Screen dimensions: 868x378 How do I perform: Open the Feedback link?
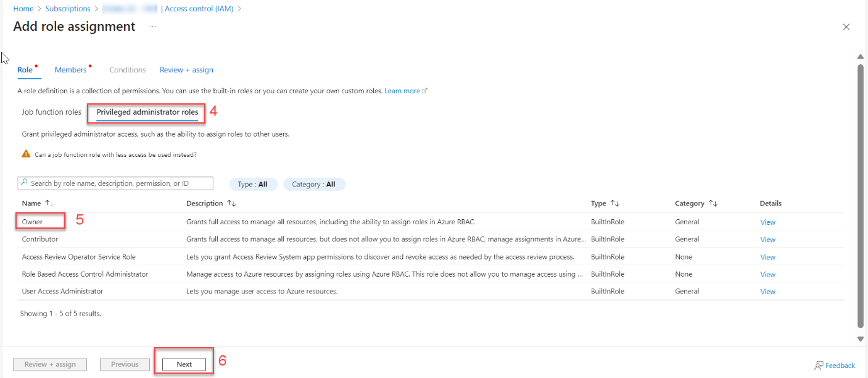pos(840,365)
